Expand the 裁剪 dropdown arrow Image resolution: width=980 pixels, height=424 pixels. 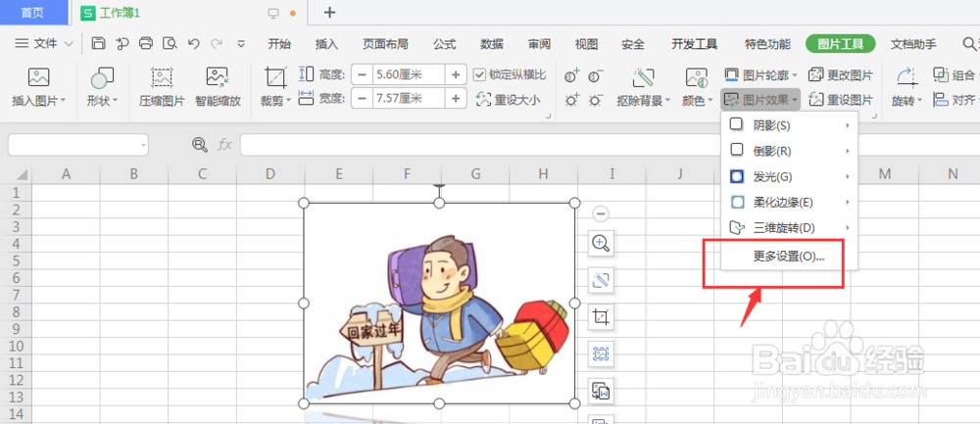[x=289, y=101]
